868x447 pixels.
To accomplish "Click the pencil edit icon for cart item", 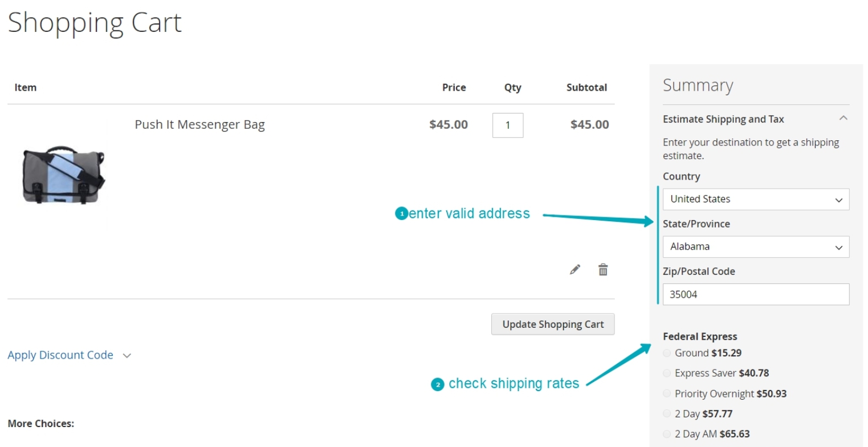I will [575, 270].
